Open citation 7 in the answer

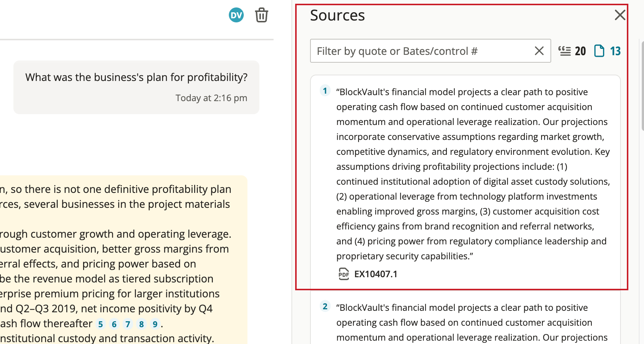128,324
